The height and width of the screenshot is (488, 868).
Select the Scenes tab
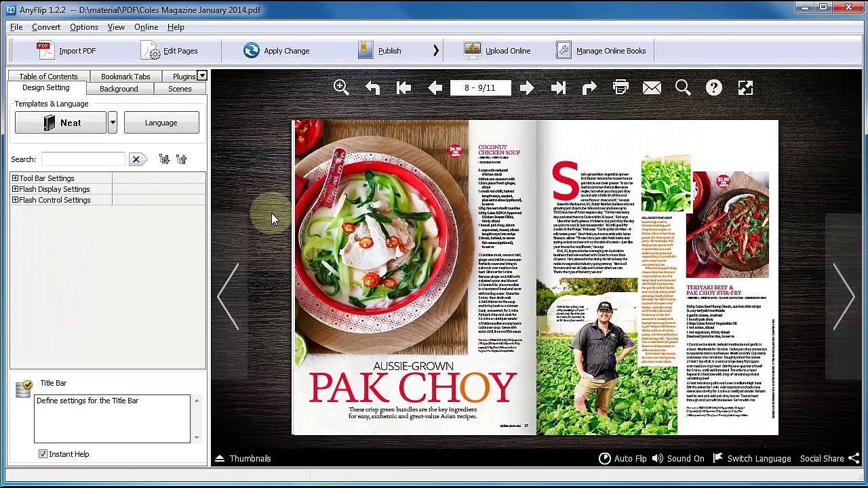coord(180,89)
